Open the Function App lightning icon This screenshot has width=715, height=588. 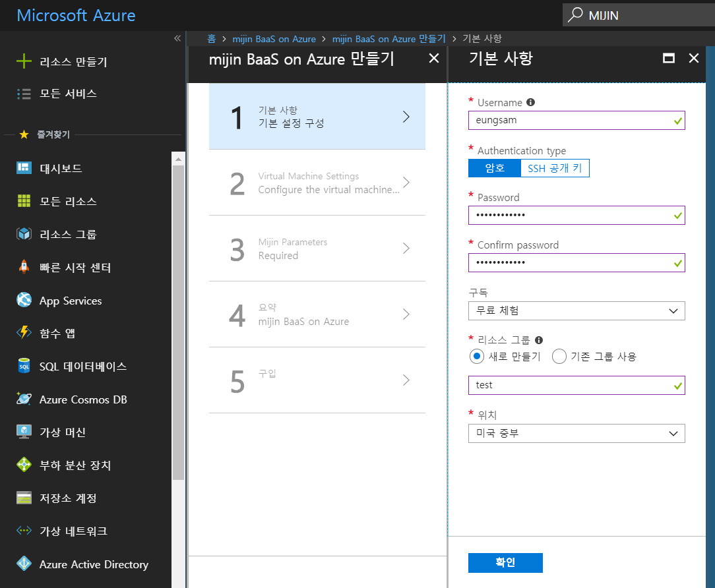coord(24,333)
